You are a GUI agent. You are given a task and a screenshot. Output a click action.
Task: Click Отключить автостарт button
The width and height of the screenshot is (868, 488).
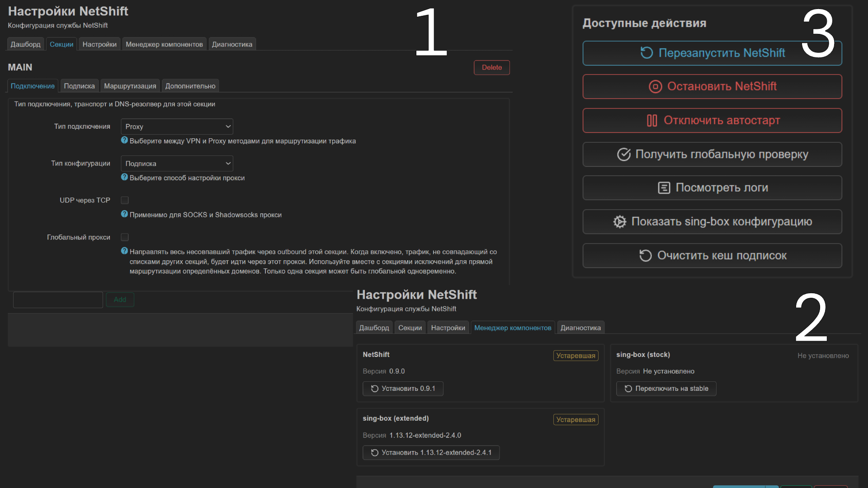[712, 121]
